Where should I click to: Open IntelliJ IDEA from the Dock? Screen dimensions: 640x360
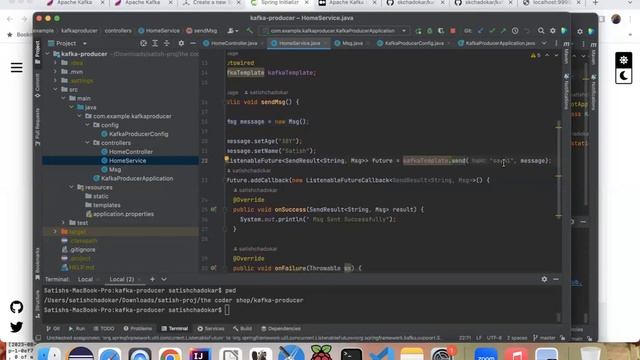click(x=200, y=355)
